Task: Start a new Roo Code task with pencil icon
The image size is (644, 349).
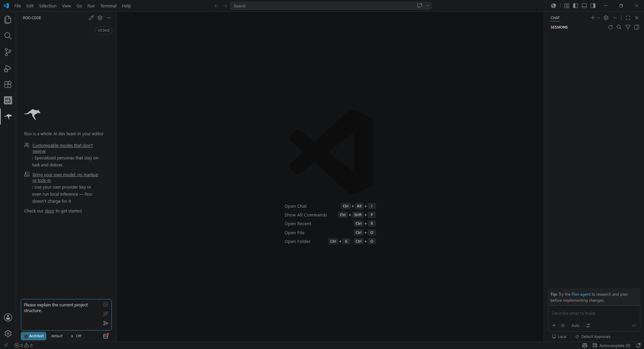Action: point(91,18)
